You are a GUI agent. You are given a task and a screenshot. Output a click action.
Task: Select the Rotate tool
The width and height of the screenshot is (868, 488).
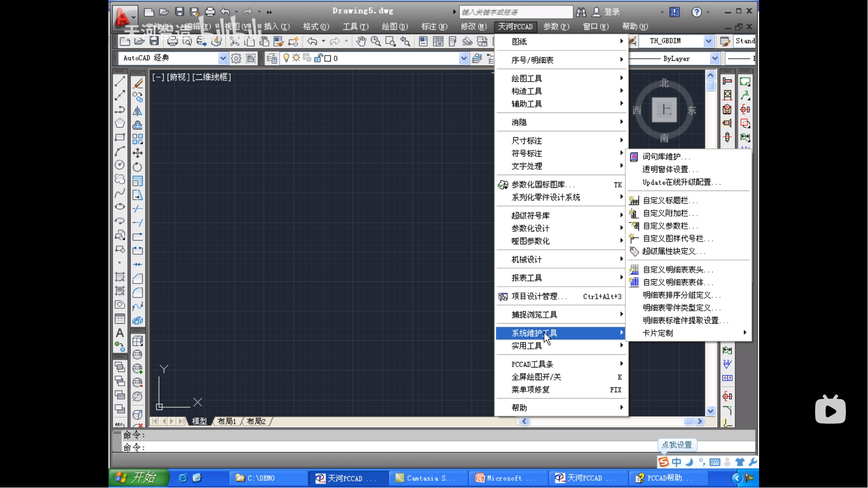point(138,167)
